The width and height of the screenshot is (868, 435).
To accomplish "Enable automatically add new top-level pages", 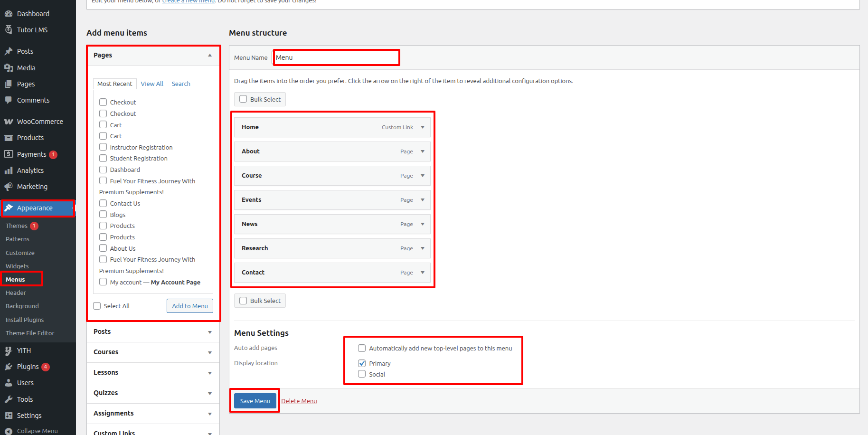I will point(362,348).
